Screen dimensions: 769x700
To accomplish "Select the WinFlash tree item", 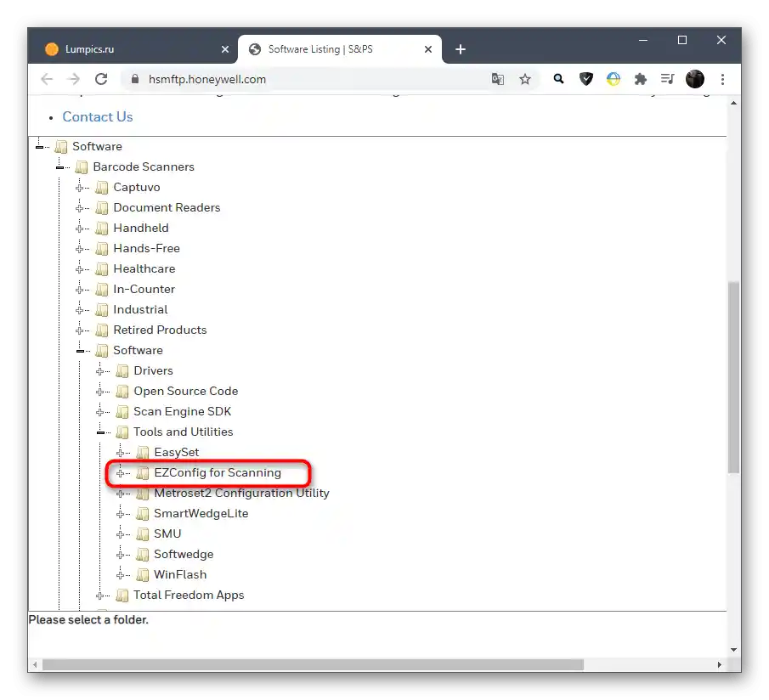I will point(180,574).
